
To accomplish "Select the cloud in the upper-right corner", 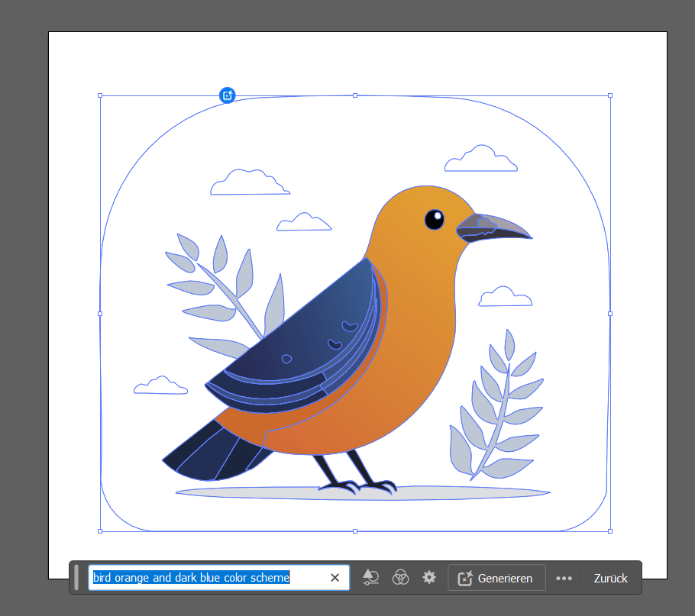I will 481,160.
